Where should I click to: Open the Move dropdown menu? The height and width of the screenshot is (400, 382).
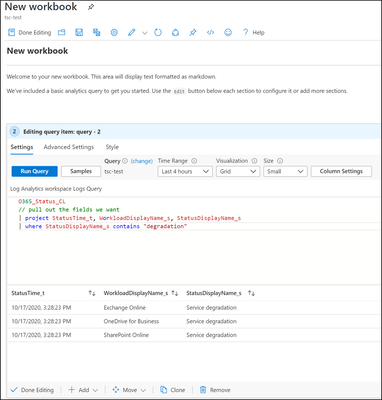129,390
